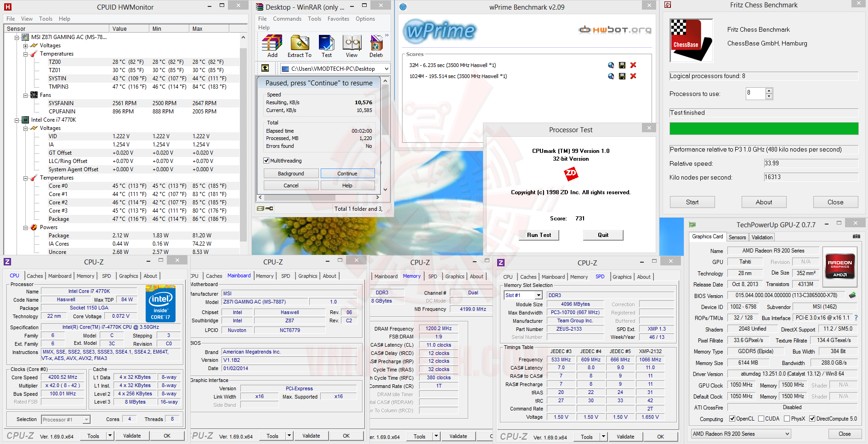The height and width of the screenshot is (444, 868).
Task: Take a GPU-Z screenshot with camera icon
Action: click(857, 236)
